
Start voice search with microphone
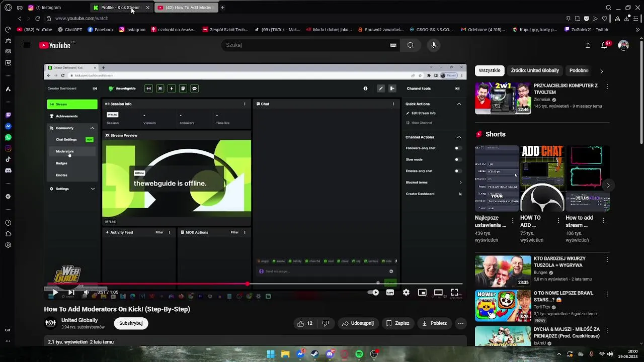[x=434, y=45]
